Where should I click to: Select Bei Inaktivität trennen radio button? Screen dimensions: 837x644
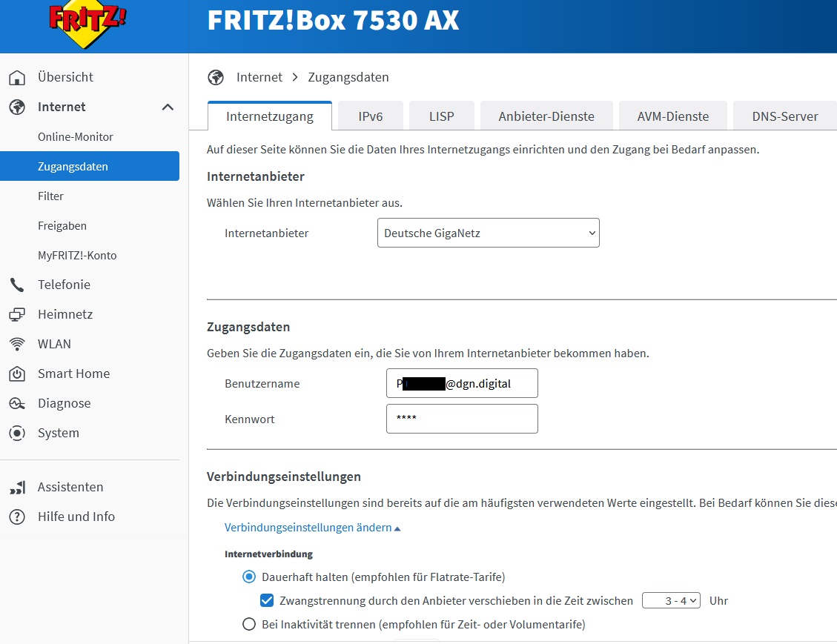tap(249, 624)
